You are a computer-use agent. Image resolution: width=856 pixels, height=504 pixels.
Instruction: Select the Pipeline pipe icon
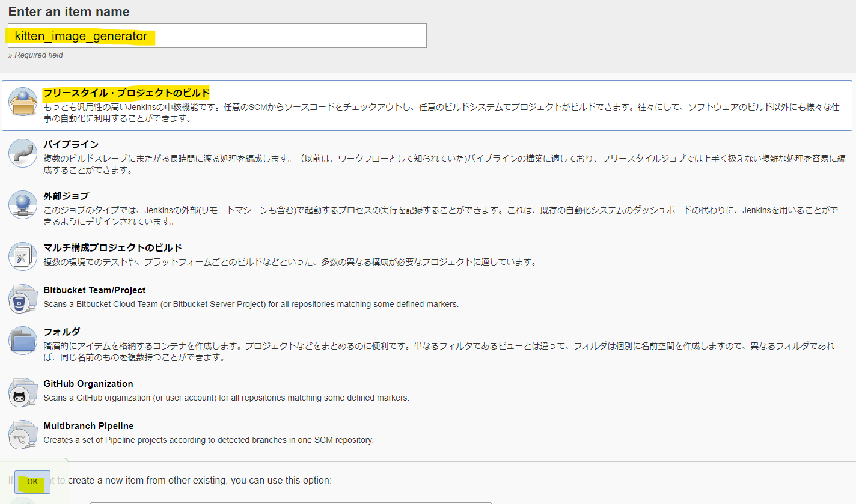(23, 153)
